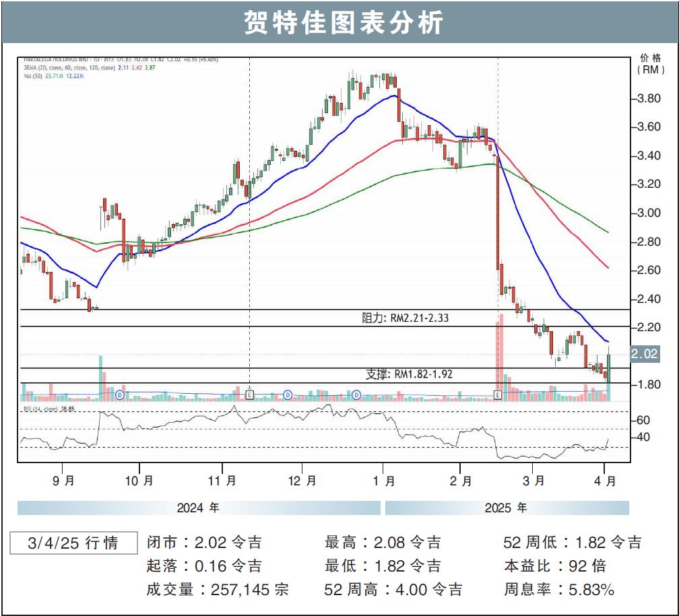Click the RSI (14, close) indicator label

point(49,409)
